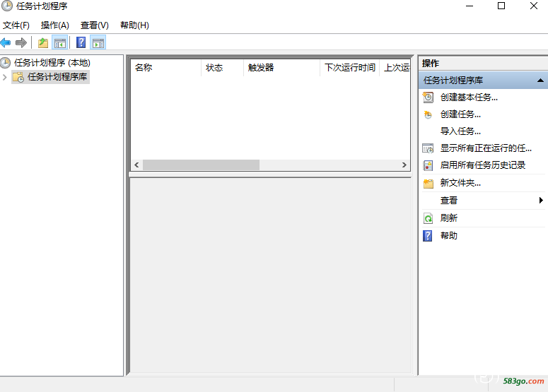Toggle the Show/Hide Console Tree icon

tap(60, 43)
